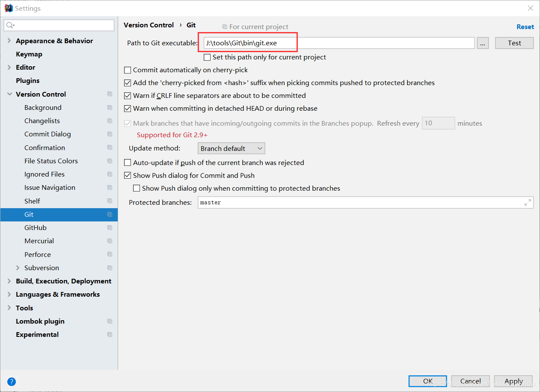Click the project-level icon beside File Status Colors

[110, 161]
